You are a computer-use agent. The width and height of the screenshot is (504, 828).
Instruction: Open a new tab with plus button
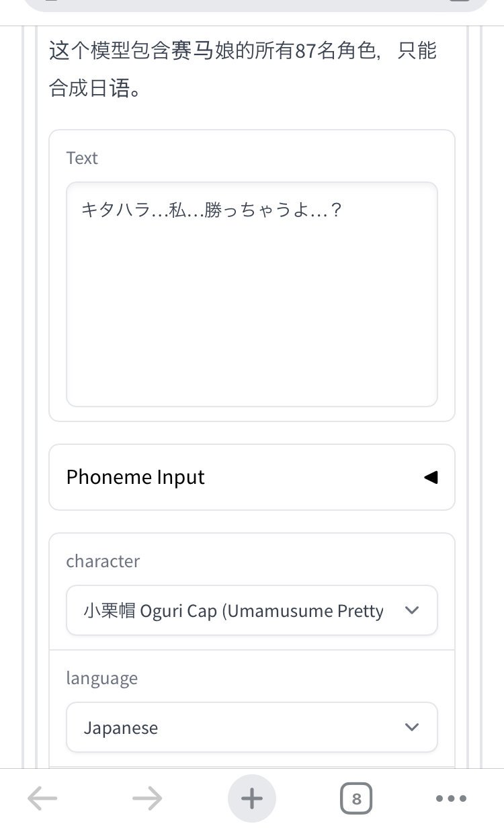[x=252, y=798]
